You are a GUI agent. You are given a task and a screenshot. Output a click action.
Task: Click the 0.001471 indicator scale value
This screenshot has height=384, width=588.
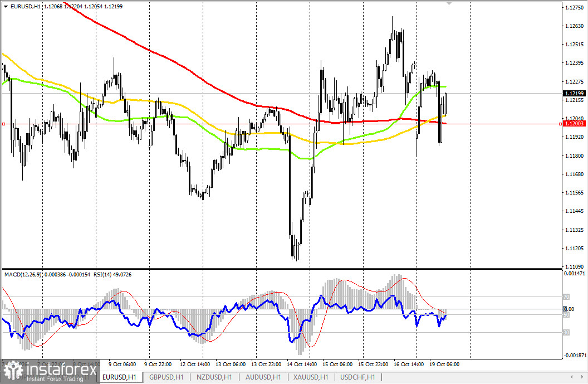coord(575,273)
